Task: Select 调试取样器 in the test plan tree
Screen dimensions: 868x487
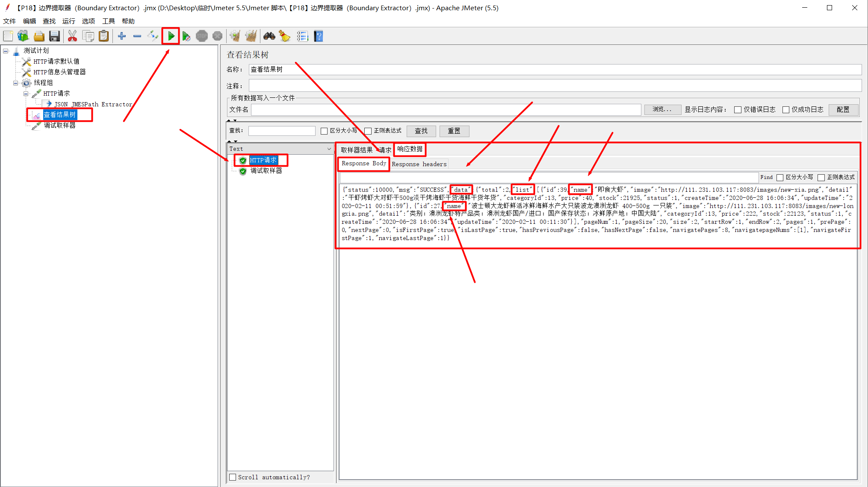Action: click(59, 125)
